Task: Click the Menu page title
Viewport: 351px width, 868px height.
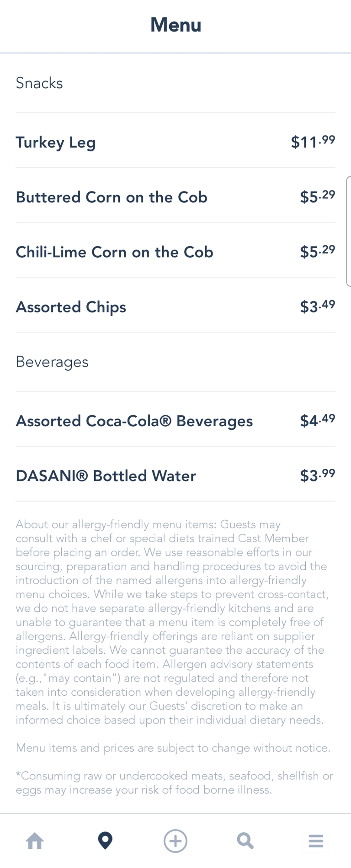Action: [x=175, y=25]
